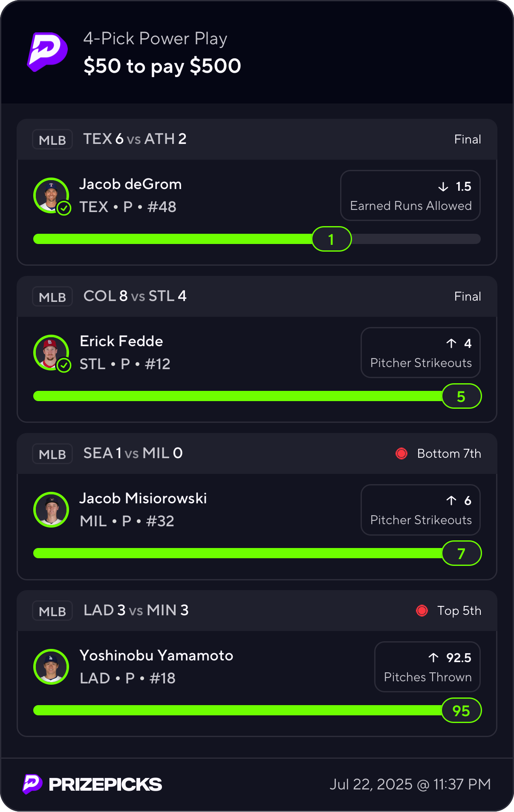Image resolution: width=514 pixels, height=812 pixels.
Task: Open the COL 8 vs STL 4 game header
Action: point(257,296)
